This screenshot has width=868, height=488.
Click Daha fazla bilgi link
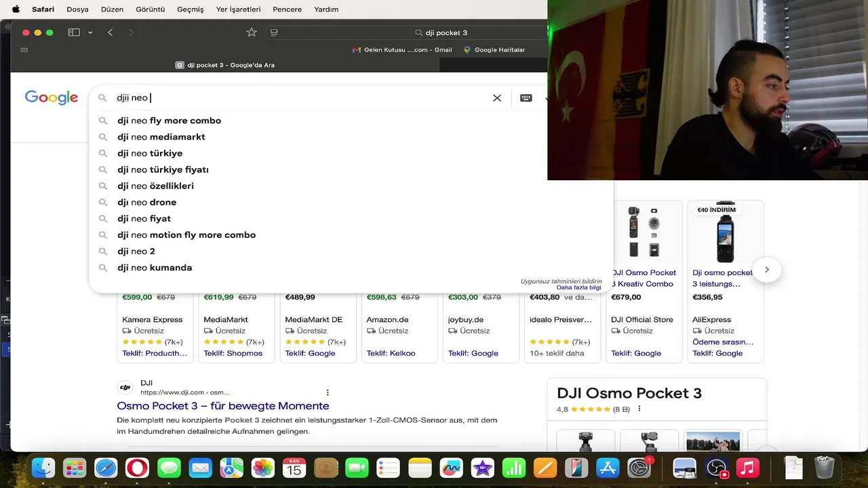pos(578,287)
